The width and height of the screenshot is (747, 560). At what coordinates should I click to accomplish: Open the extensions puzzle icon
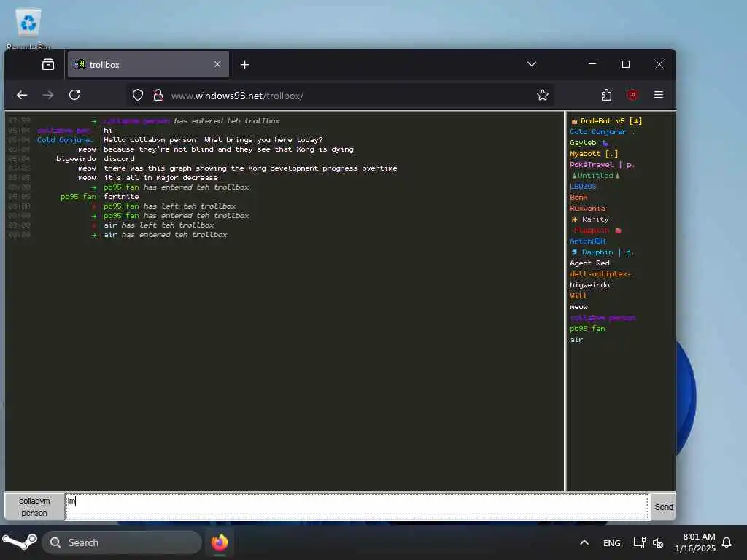pyautogui.click(x=606, y=95)
